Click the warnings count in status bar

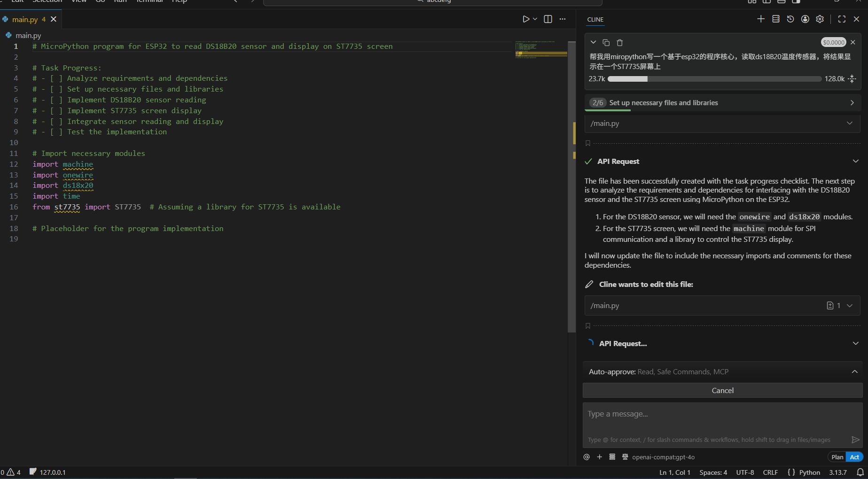tap(14, 472)
